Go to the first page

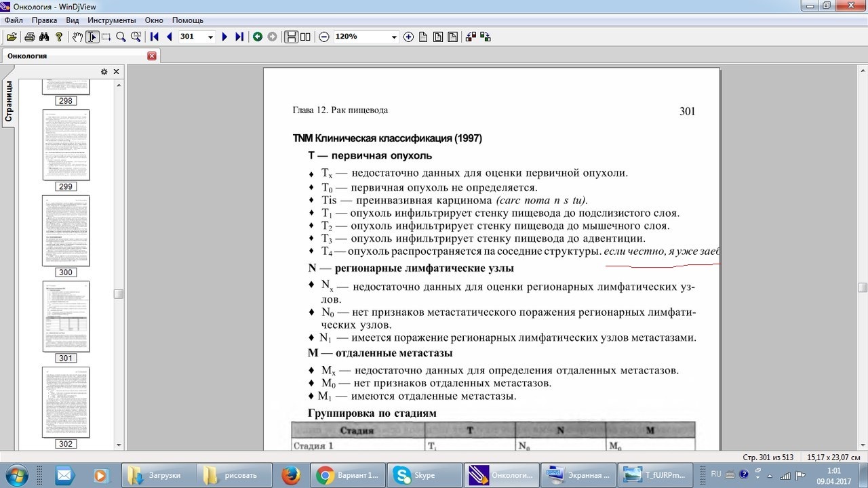[155, 37]
